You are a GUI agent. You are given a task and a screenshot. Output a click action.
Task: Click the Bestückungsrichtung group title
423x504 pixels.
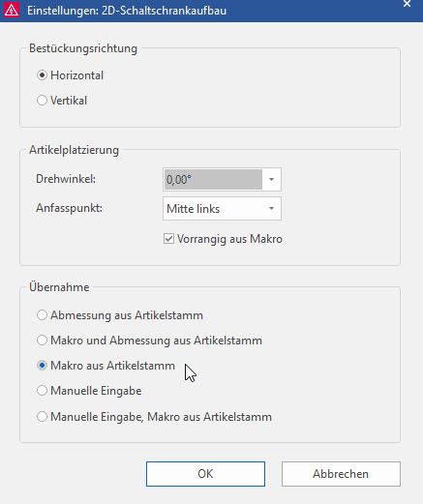tap(83, 48)
